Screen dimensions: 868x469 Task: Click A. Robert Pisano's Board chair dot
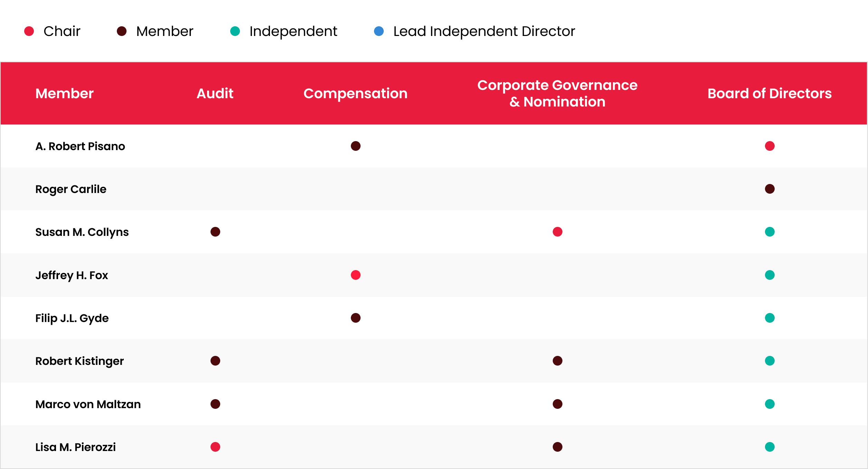[769, 146]
